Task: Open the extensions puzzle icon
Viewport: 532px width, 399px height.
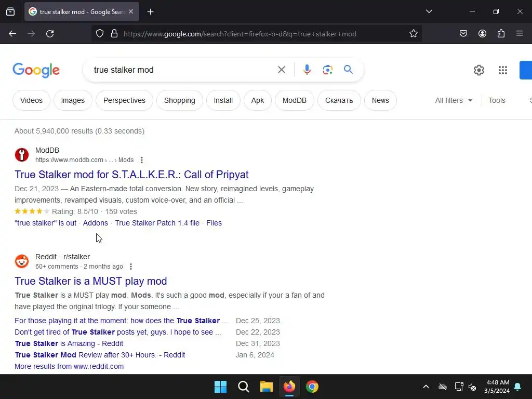Action: (x=501, y=34)
